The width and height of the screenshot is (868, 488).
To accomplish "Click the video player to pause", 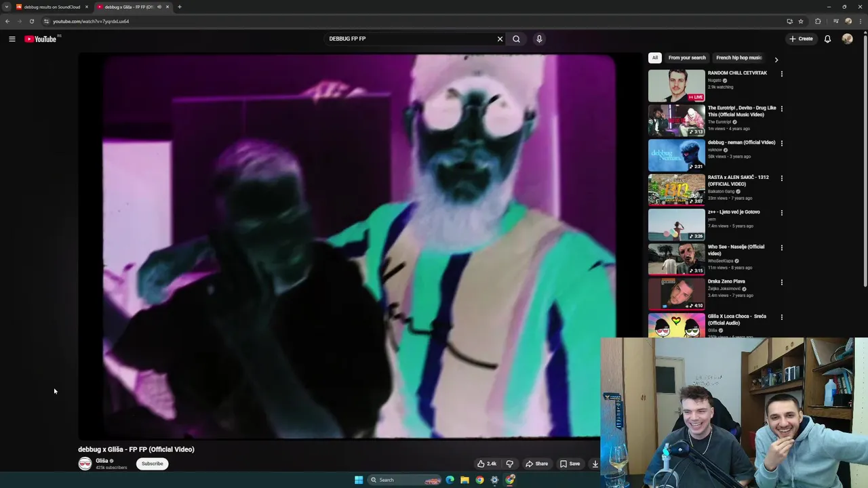I will coord(359,247).
